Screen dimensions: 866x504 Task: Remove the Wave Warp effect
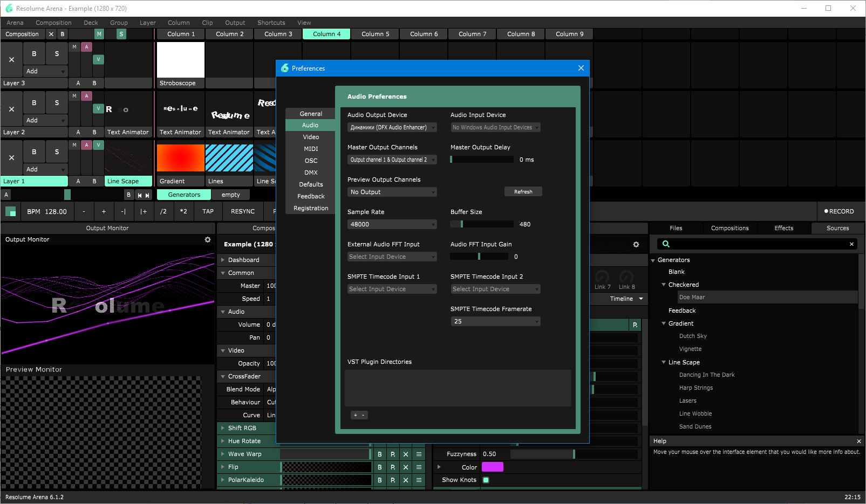406,454
